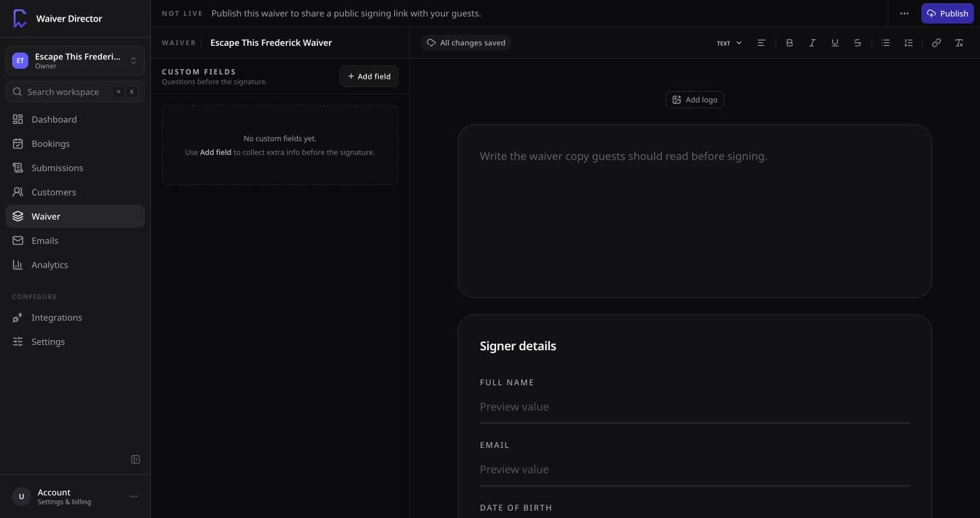Open the Submissions section
Viewport: 980px width, 518px height.
(x=75, y=168)
